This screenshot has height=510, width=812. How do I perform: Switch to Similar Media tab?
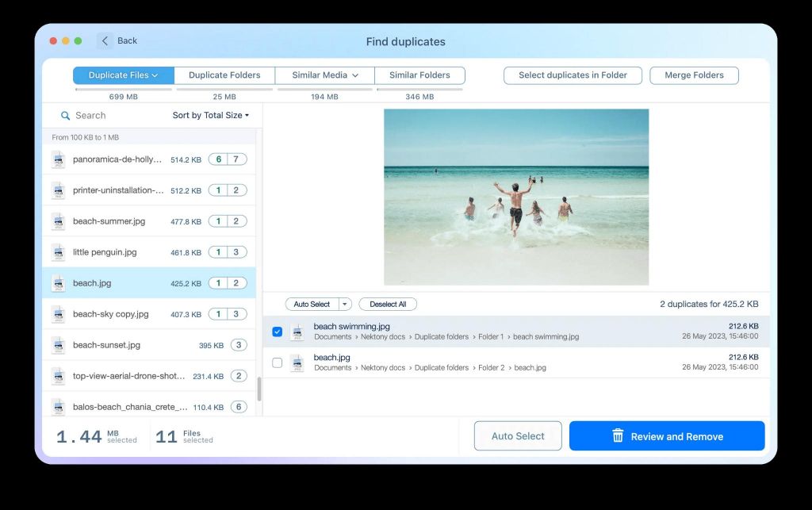coord(324,75)
